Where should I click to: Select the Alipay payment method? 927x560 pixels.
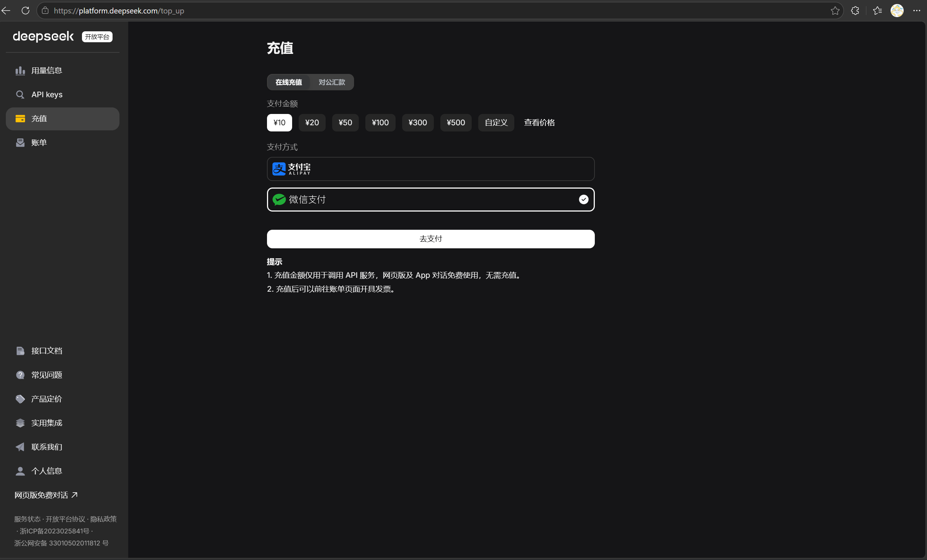[431, 169]
